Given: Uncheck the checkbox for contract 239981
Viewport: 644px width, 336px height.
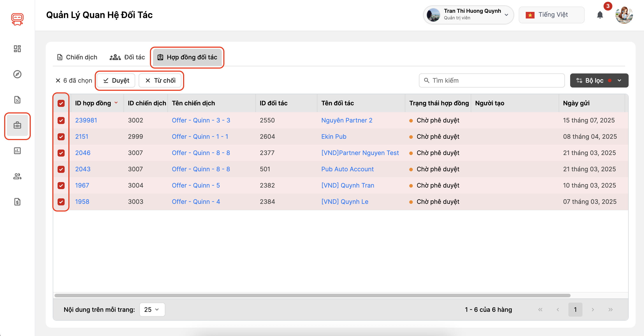Looking at the screenshot, I should (x=61, y=120).
